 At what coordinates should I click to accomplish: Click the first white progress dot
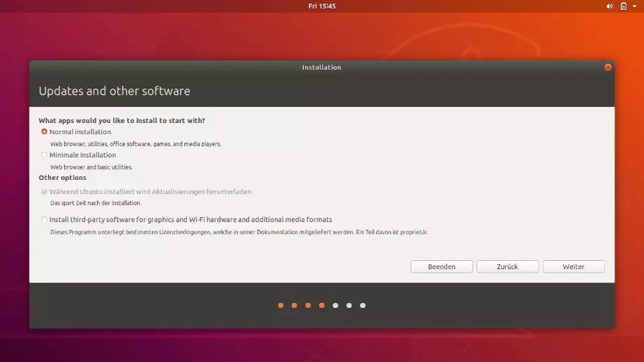point(335,305)
